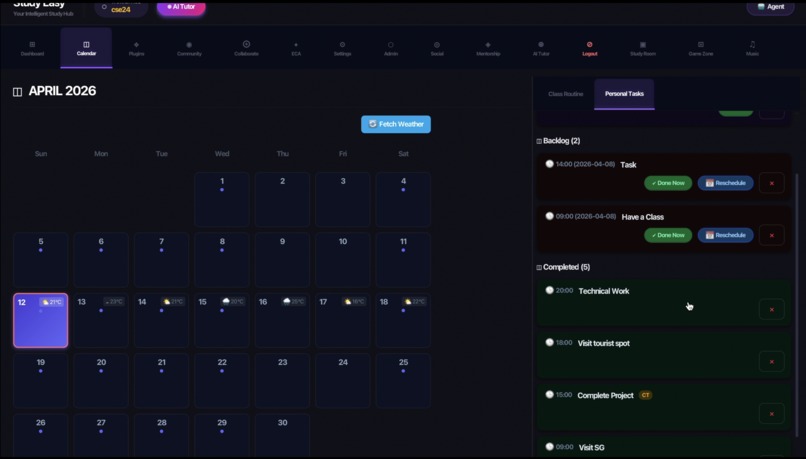Image resolution: width=806 pixels, height=459 pixels.
Task: Click the APRIL 2026 month heading
Action: pyautogui.click(x=62, y=91)
